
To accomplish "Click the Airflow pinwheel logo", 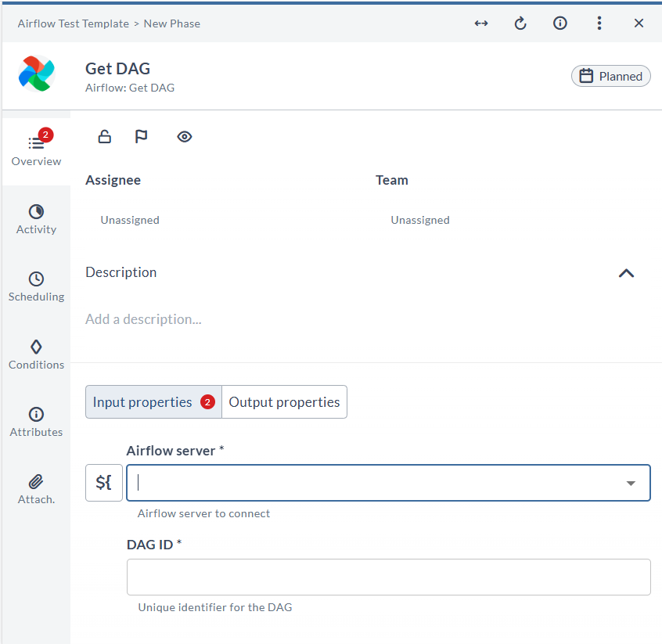I will point(36,74).
